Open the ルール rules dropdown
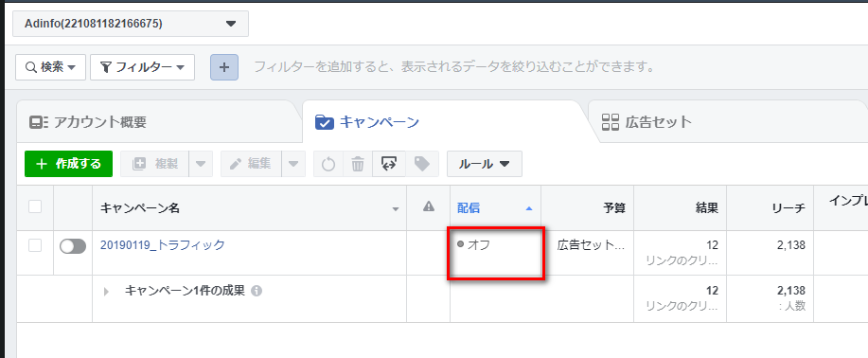Viewport: 868px width, 358px height. pyautogui.click(x=485, y=164)
